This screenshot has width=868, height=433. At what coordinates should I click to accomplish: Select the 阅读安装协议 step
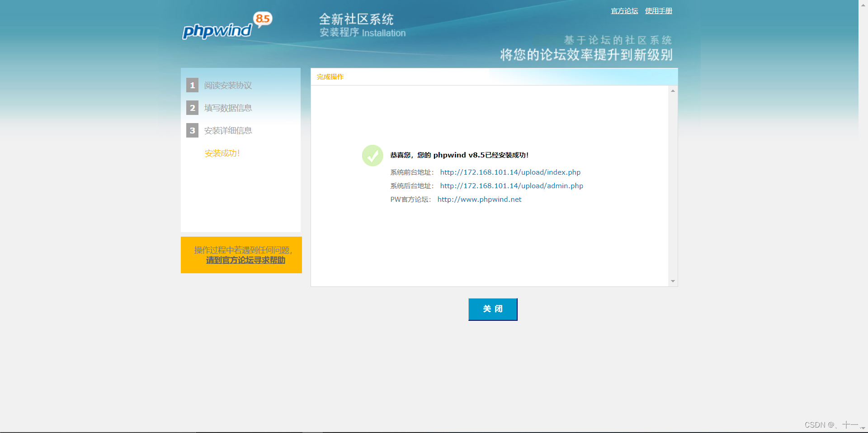tap(228, 86)
